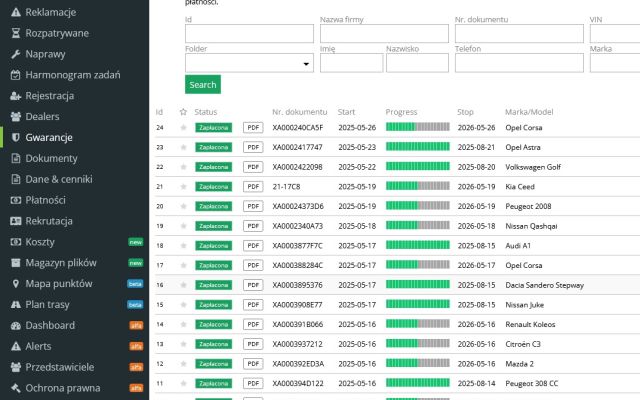Open Reklamacje warning icon in sidebar

coord(15,12)
